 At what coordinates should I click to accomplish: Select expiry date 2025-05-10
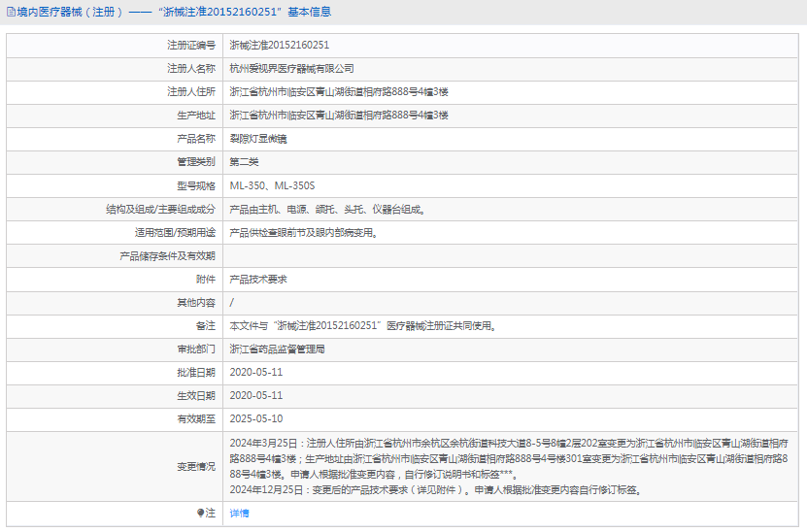click(256, 419)
